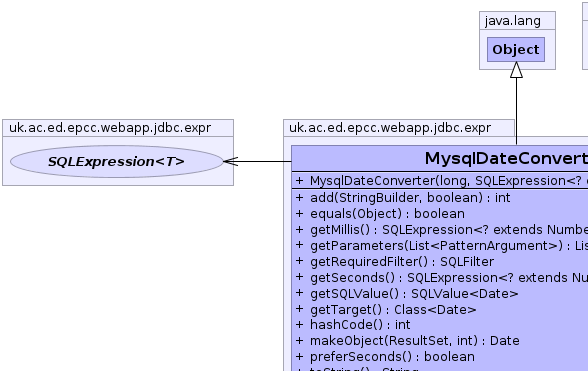Click the getParameters(List<PatternArgument>) method
588x371 pixels.
point(441,246)
